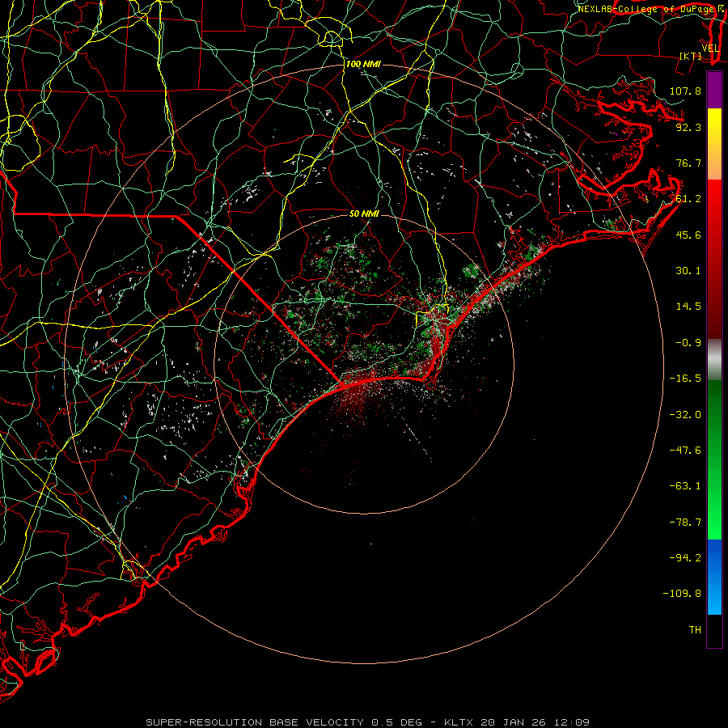
Task: Click the VEL legend title
Action: 710,49
